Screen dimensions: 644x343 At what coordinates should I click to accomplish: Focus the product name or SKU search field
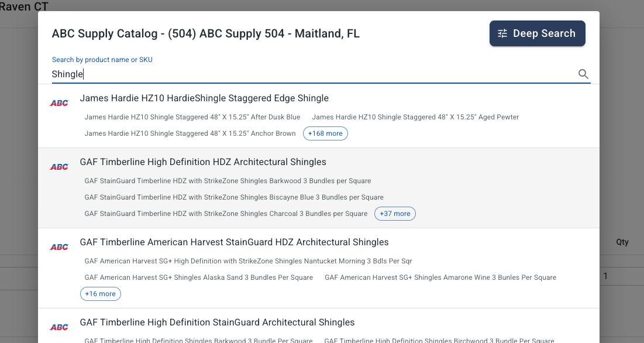[x=313, y=74]
